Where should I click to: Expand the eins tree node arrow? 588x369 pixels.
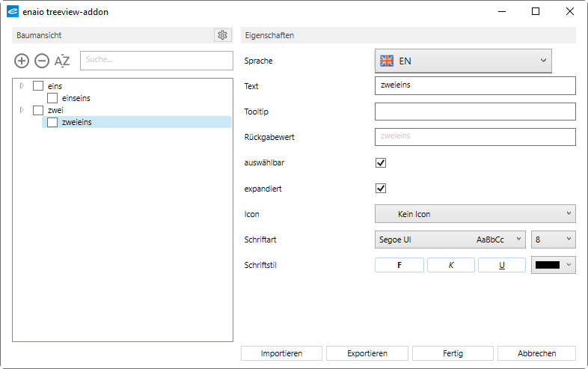22,86
